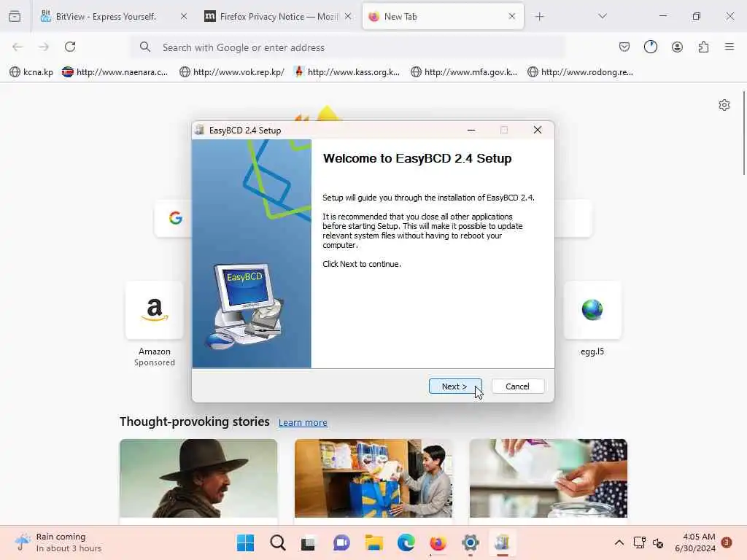Open muted volume tray icon
747x560 pixels.
658,542
